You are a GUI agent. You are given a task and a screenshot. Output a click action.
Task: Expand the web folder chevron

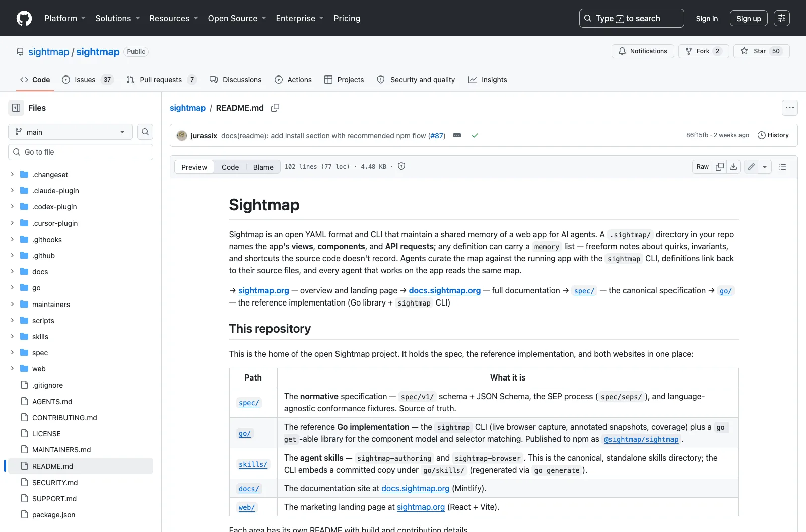12,369
